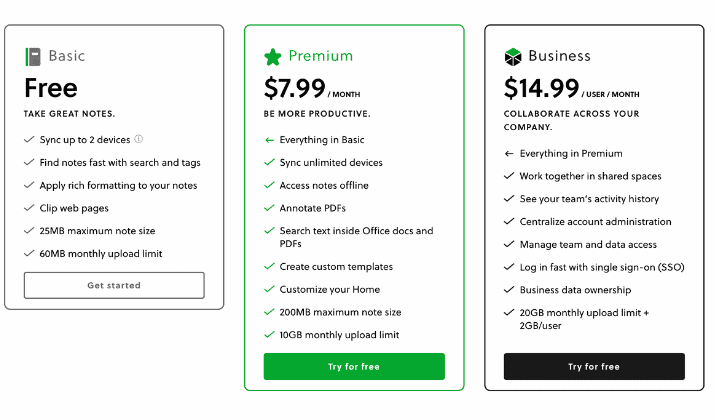
Task: Click the Log in fast with single sign-on feature
Action: tap(602, 267)
